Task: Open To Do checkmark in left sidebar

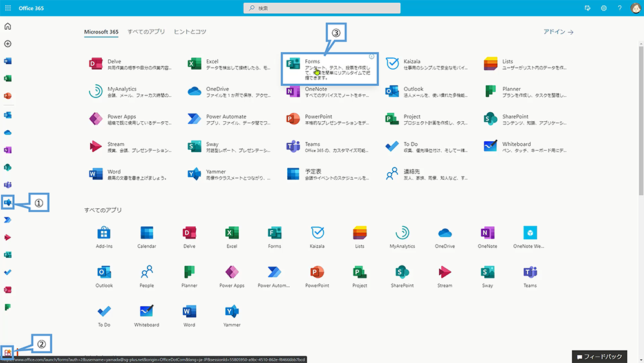Action: (x=7, y=272)
